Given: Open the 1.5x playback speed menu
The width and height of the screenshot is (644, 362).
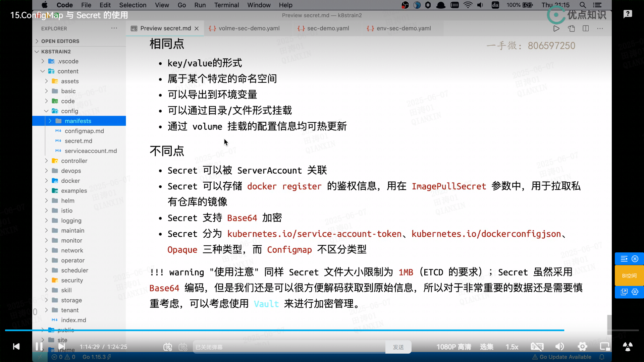Looking at the screenshot, I should tap(512, 347).
